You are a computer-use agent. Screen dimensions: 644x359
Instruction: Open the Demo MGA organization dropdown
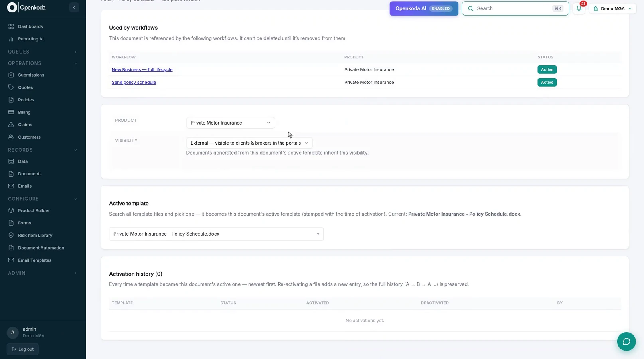(x=612, y=8)
